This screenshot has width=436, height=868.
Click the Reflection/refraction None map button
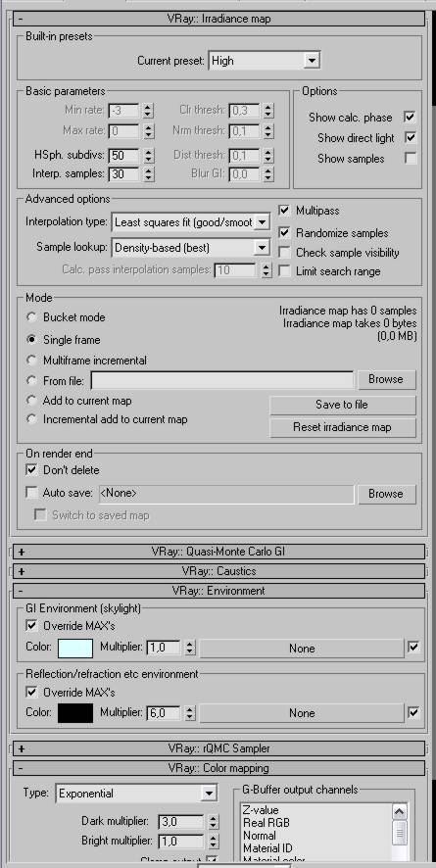click(302, 713)
